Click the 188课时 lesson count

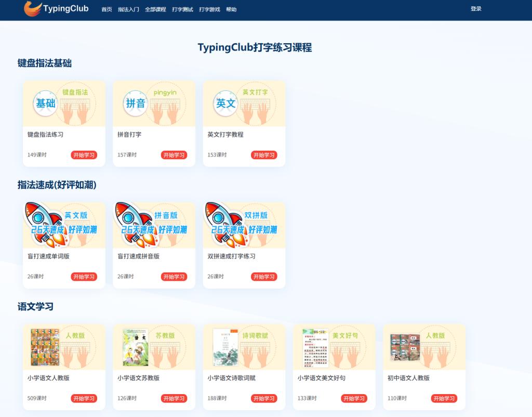click(x=217, y=398)
